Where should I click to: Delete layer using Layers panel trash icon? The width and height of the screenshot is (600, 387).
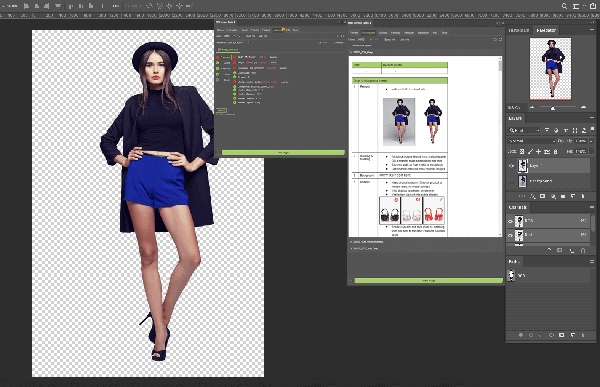tap(583, 196)
